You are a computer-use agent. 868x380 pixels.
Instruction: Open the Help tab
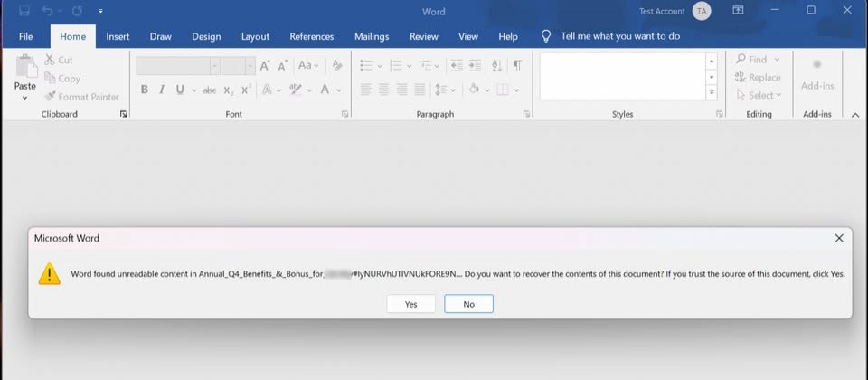(x=508, y=36)
